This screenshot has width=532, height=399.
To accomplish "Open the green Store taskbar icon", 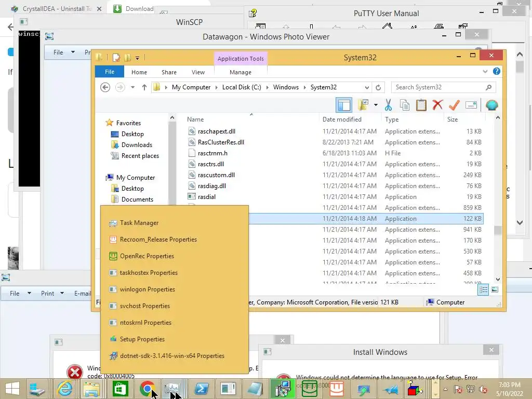I will [x=120, y=389].
